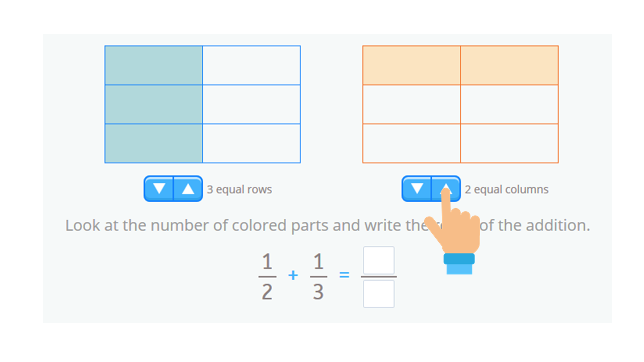Click the fraction 1/3 in the equation
Image resolution: width=644 pixels, height=362 pixels.
coord(318,276)
